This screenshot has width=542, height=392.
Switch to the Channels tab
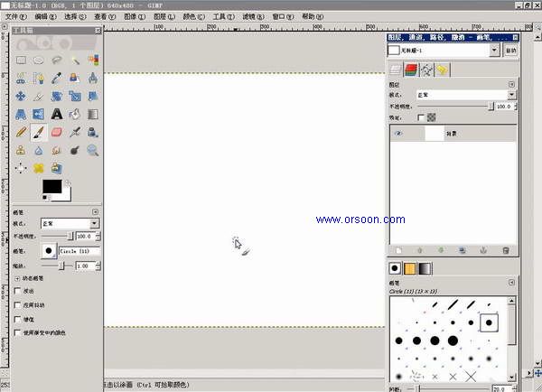(x=411, y=70)
